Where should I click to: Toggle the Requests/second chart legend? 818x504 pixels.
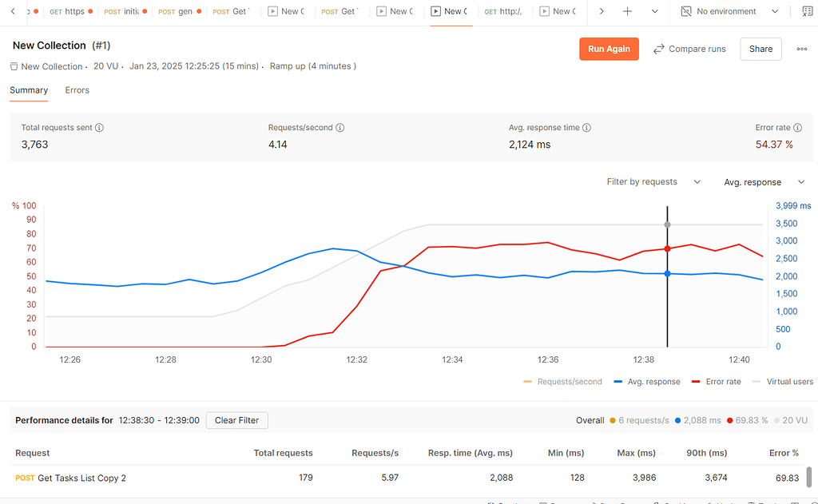click(x=562, y=382)
